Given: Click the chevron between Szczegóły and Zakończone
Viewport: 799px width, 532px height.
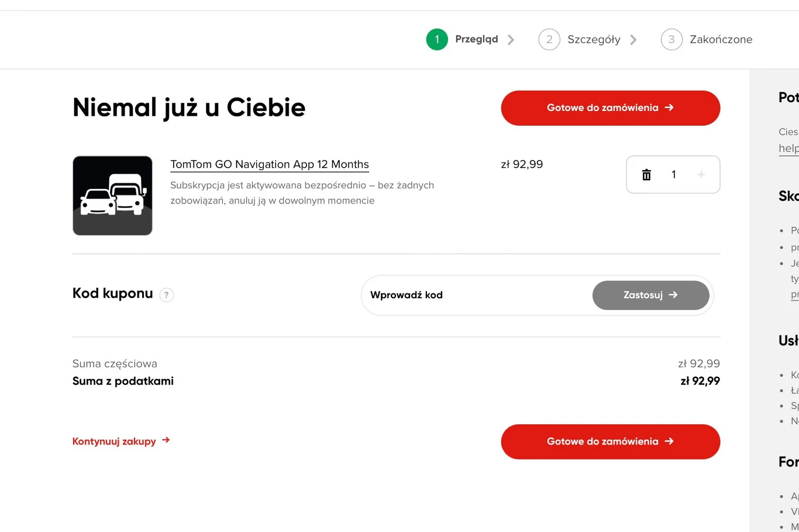Looking at the screenshot, I should click(633, 39).
